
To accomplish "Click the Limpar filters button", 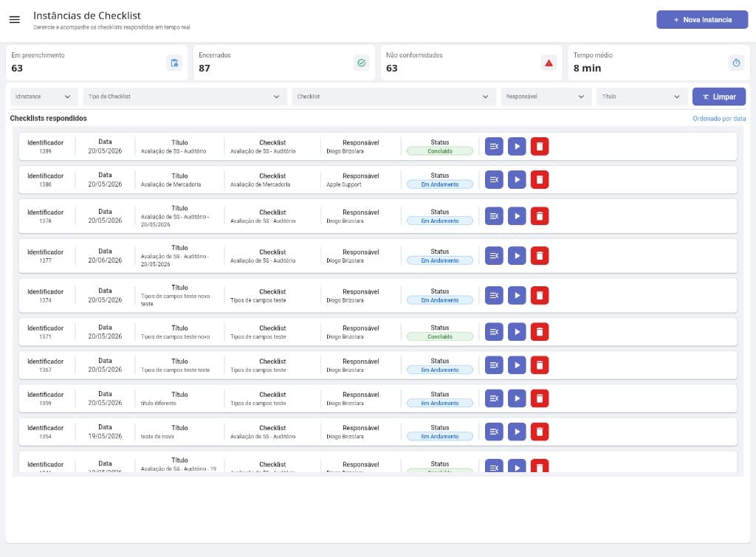I will (x=719, y=97).
